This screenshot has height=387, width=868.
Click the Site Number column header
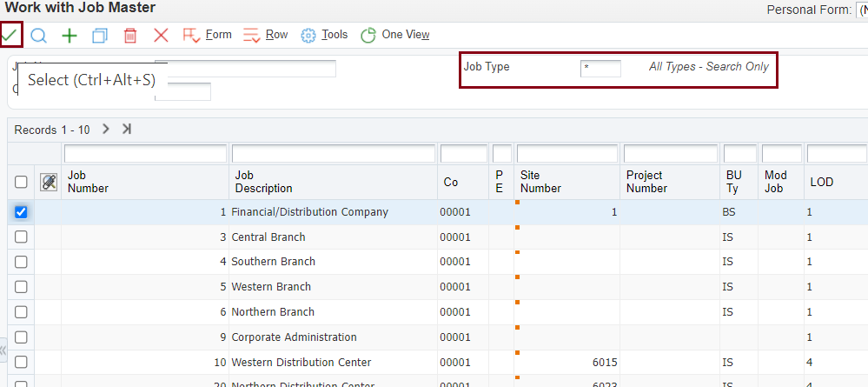(567, 182)
